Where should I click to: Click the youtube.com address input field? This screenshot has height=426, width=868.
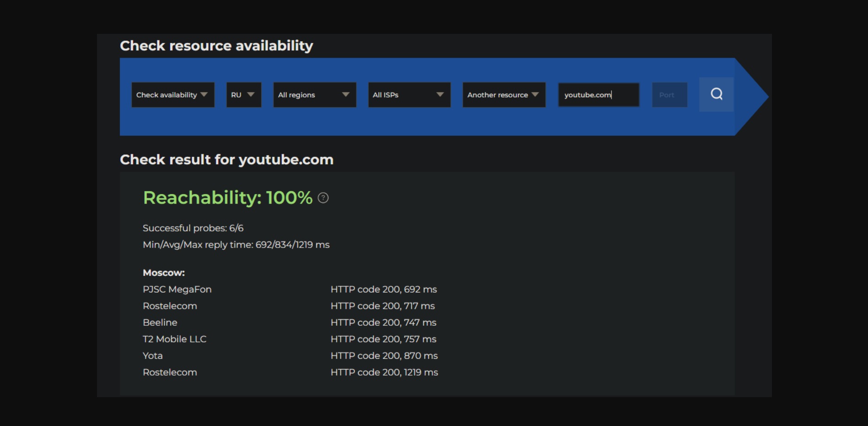click(x=599, y=95)
